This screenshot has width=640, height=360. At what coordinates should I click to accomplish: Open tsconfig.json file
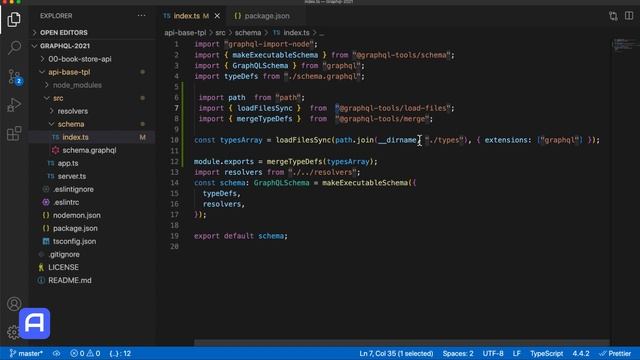[x=74, y=242]
